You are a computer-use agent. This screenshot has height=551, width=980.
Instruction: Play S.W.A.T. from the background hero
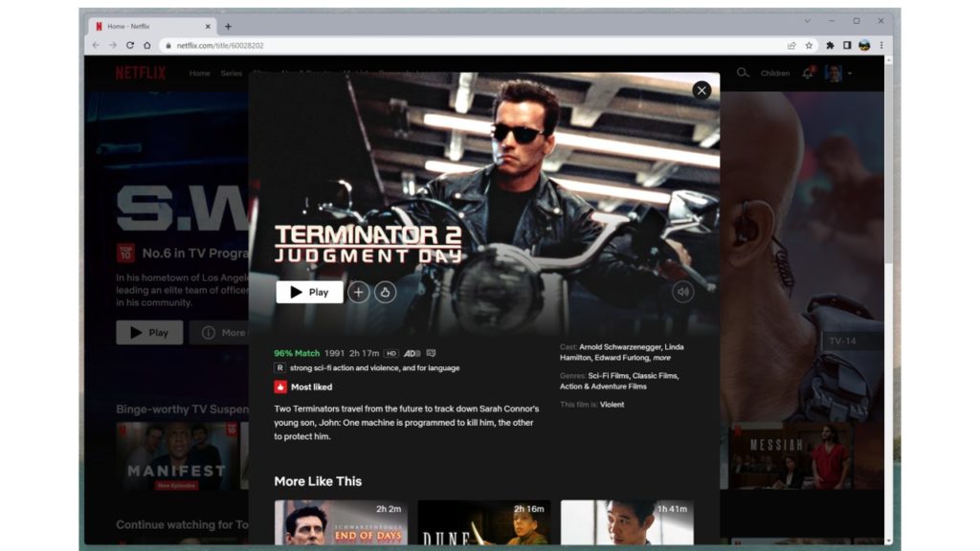149,332
